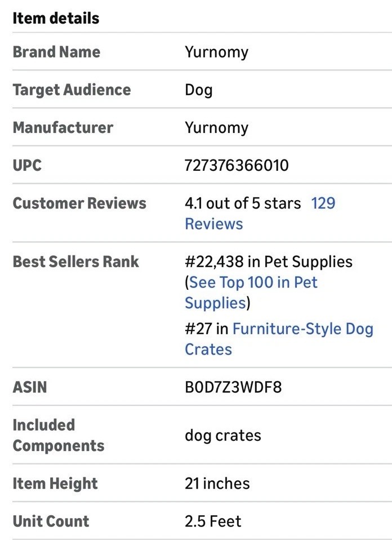This screenshot has width=392, height=540.
Task: Click the Brand Name row label
Action: (x=56, y=52)
